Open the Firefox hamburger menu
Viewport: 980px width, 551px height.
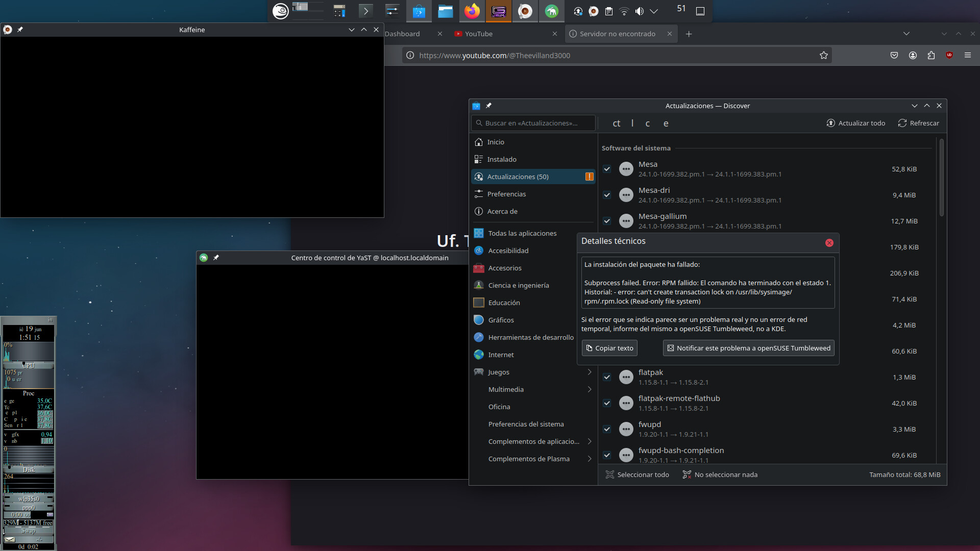click(968, 55)
